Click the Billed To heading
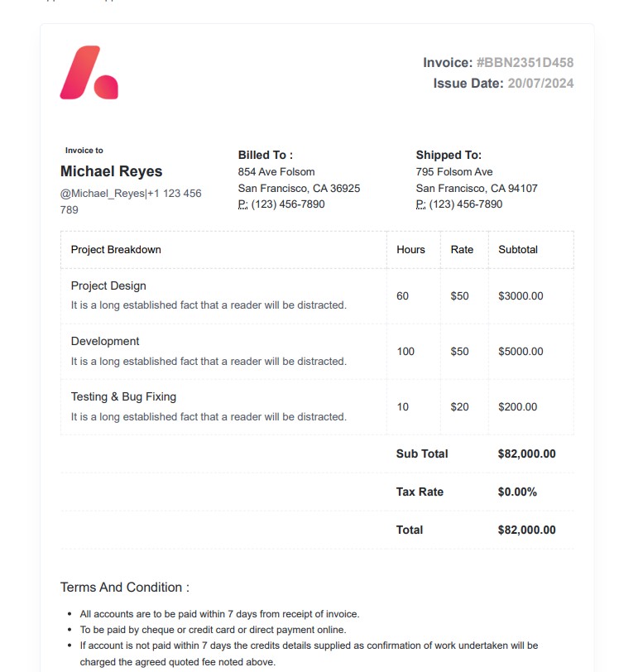 coord(266,155)
